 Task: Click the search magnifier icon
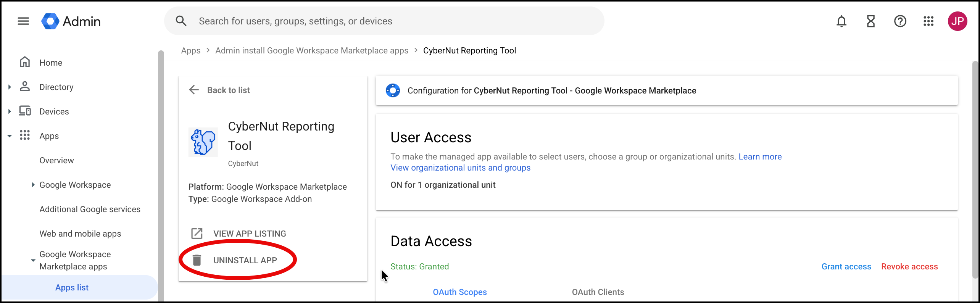[x=181, y=21]
